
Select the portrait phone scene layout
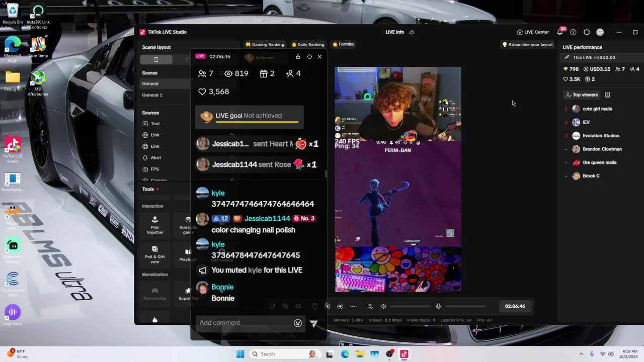(156, 59)
